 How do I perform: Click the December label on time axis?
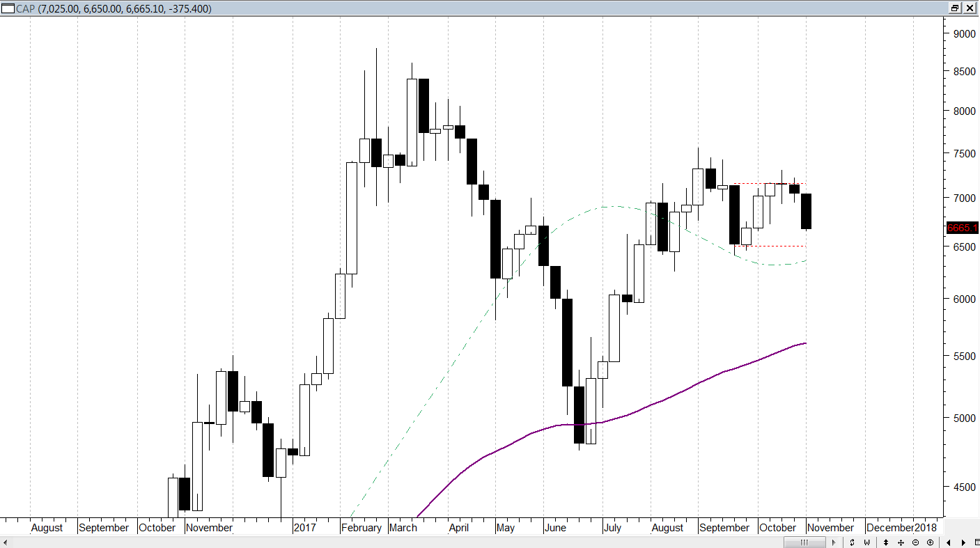(x=890, y=528)
